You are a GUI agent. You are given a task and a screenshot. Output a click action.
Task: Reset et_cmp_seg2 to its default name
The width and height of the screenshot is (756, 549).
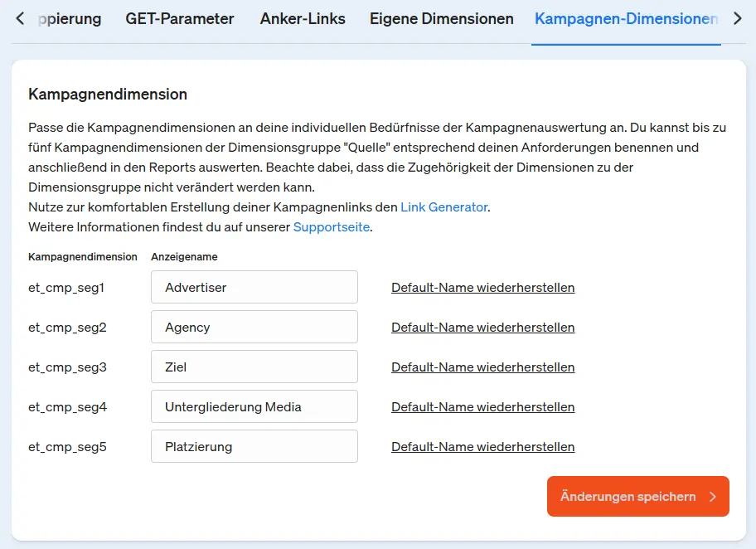click(x=482, y=328)
